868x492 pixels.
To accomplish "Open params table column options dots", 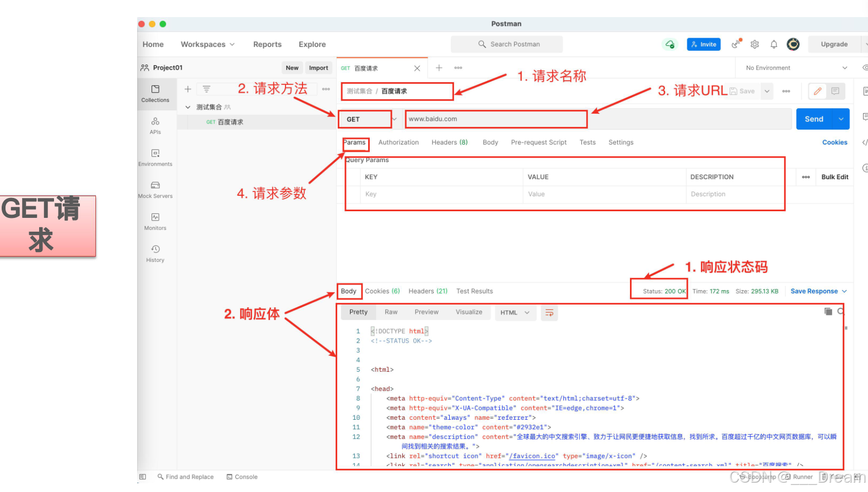I will point(806,177).
